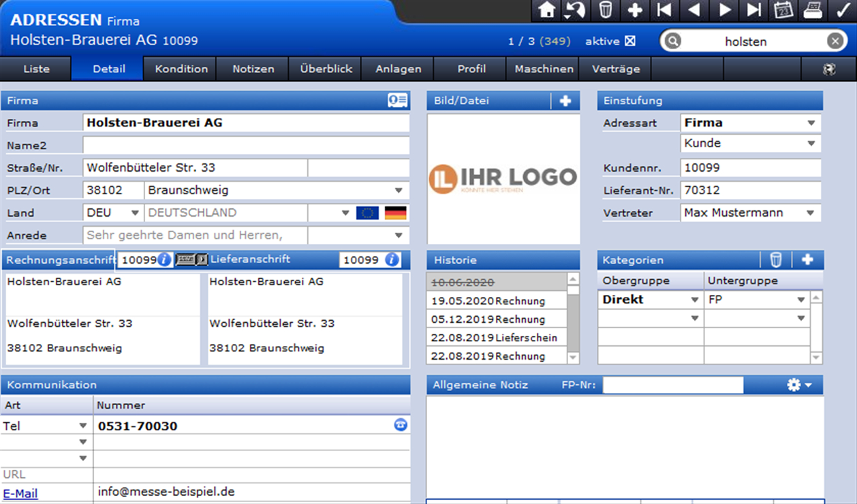Click the Kundennr. field 10099
Viewport: 857px width, 504px height.
[x=751, y=168]
